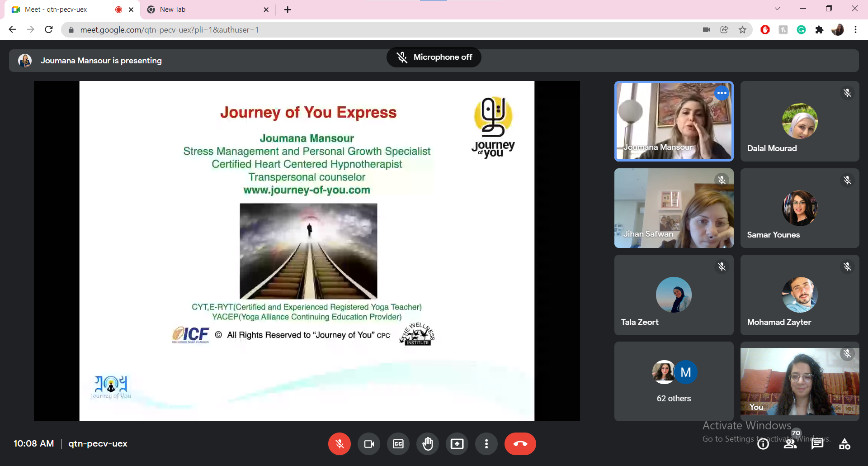Screen dimensions: 868x466
Task: Open the red Opera-style extension icon
Action: point(765,30)
